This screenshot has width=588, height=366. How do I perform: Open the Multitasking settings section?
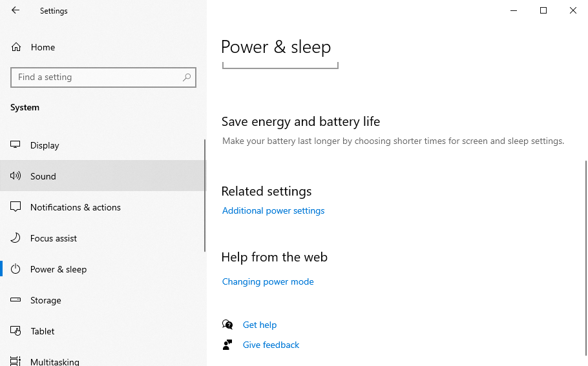click(55, 361)
